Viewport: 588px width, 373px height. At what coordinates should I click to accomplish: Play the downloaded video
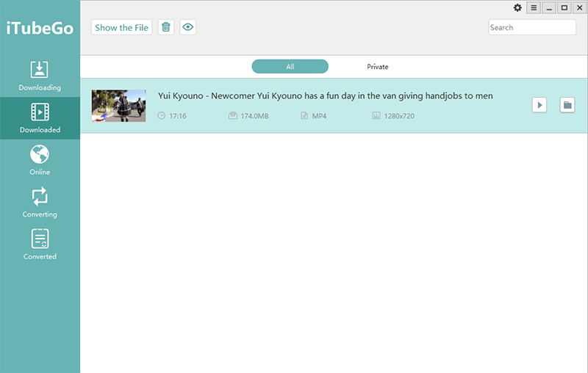(x=539, y=105)
